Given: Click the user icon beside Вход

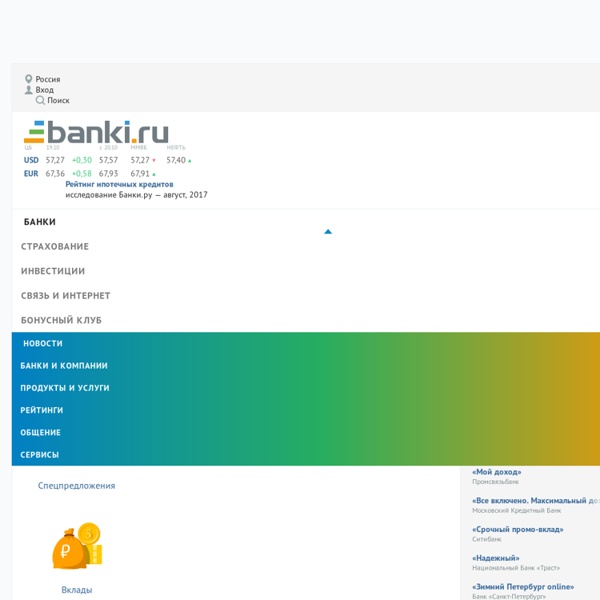Looking at the screenshot, I should (x=28, y=90).
